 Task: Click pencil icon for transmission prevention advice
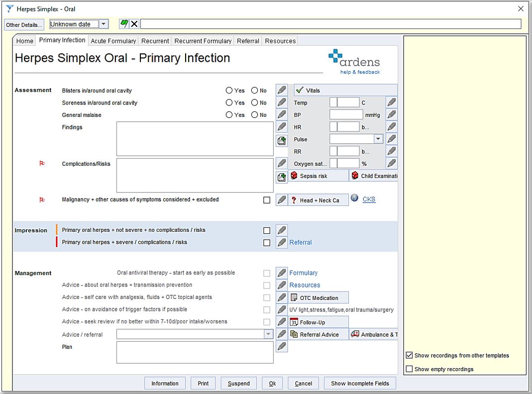282,285
